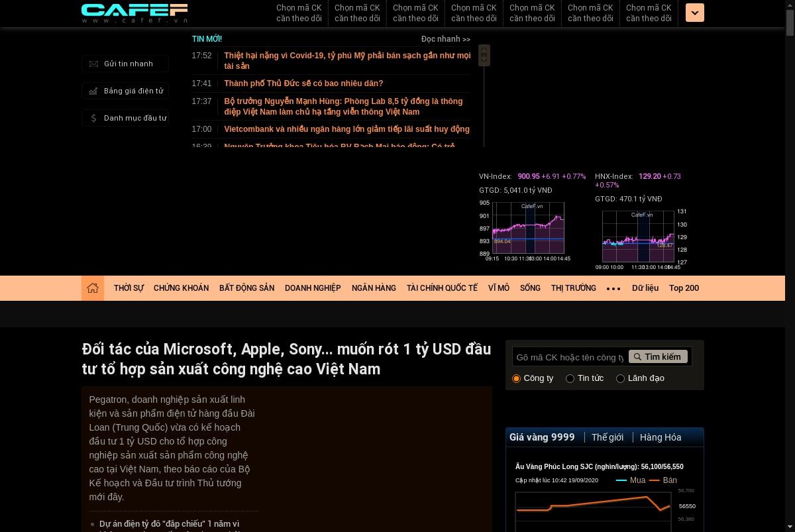The image size is (795, 532).
Task: Open the three-dots more menu in navigation
Action: tap(613, 289)
